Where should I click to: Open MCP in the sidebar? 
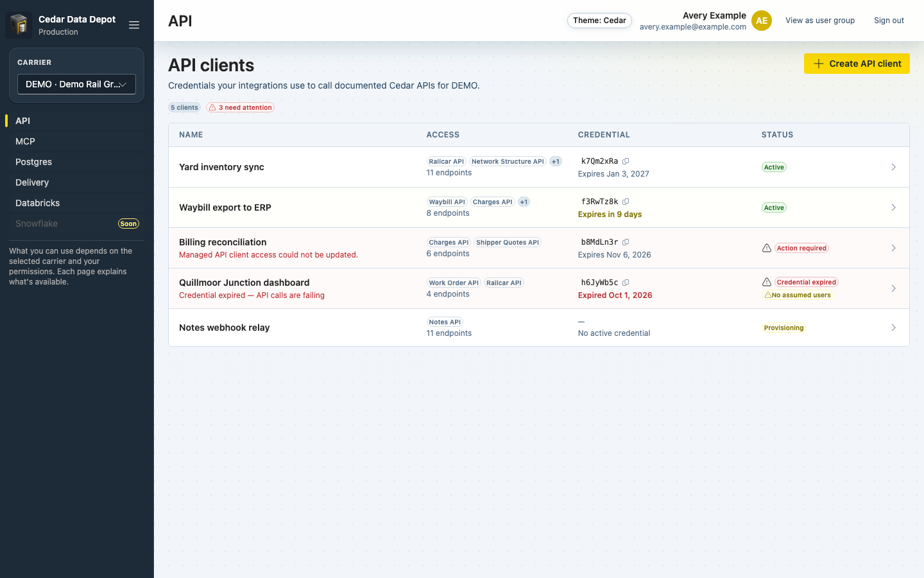click(x=76, y=141)
